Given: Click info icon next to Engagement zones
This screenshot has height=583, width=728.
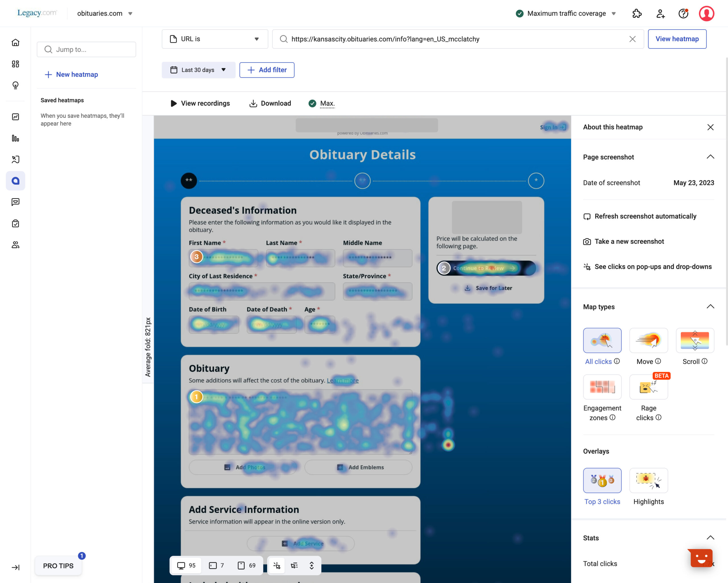Looking at the screenshot, I should (x=612, y=417).
